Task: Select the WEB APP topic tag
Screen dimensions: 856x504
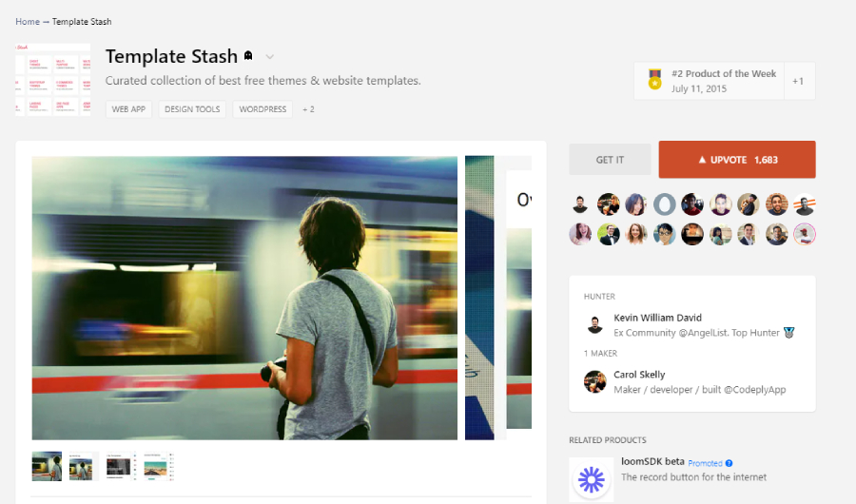Action: (x=128, y=109)
